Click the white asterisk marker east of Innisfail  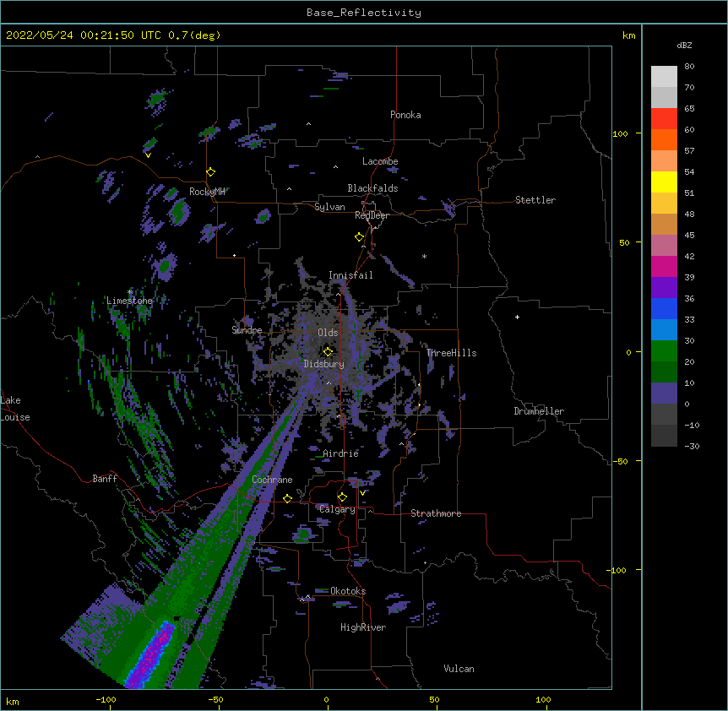pos(424,256)
